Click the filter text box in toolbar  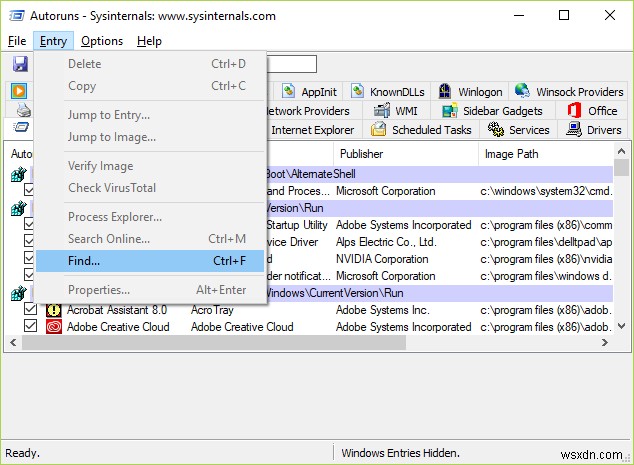292,64
